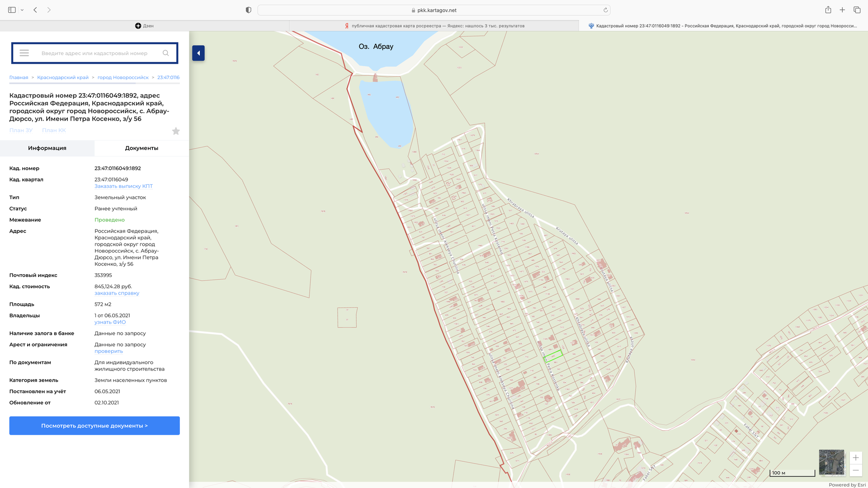Open Safari share icon

(828, 10)
